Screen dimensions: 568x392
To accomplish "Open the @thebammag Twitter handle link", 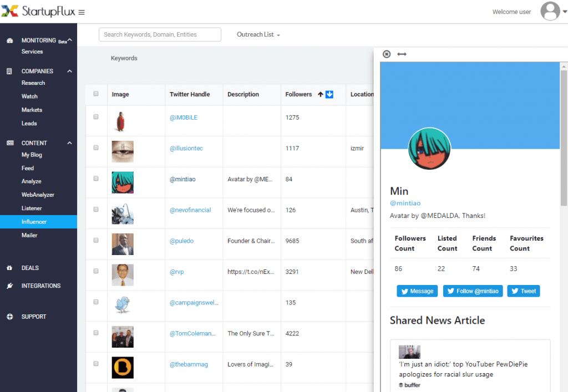I will [x=189, y=364].
